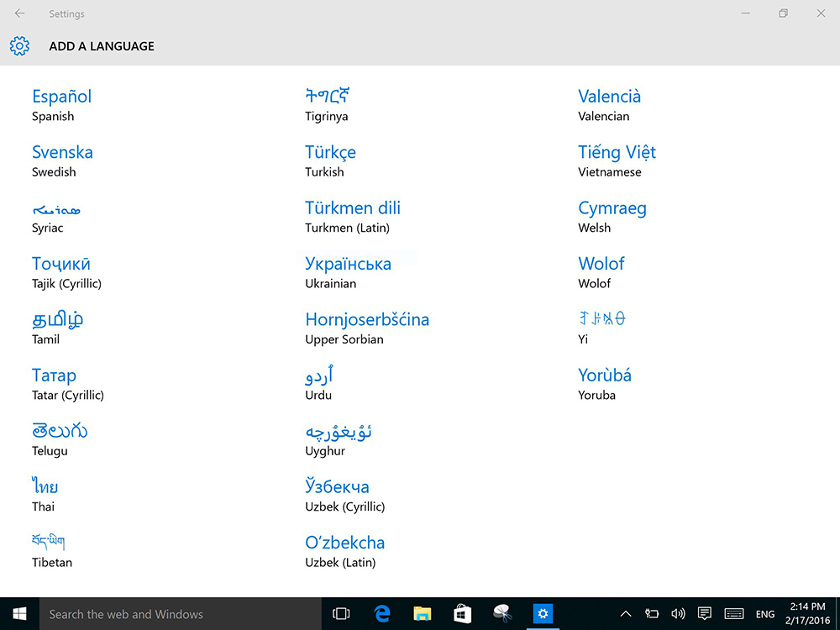Viewport: 840px width, 630px height.
Task: Select the Settings app taskbar icon
Action: pyautogui.click(x=543, y=614)
